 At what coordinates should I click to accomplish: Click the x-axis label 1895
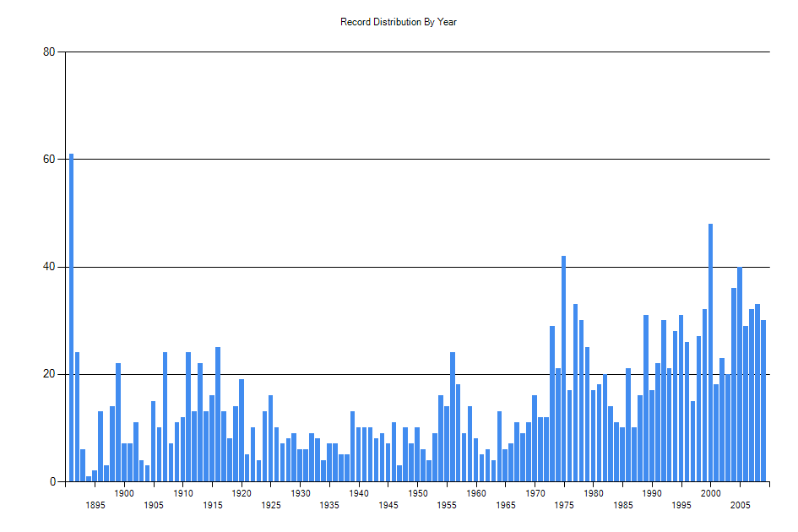pos(95,505)
